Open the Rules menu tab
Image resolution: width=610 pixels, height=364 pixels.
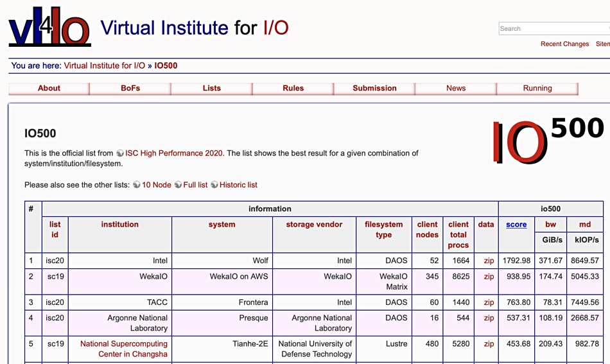tap(293, 89)
